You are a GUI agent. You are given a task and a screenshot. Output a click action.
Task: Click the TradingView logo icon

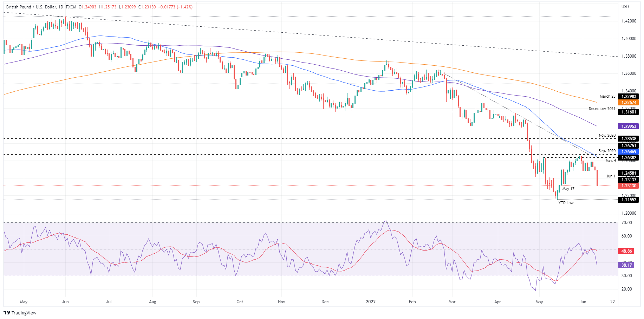(7, 313)
